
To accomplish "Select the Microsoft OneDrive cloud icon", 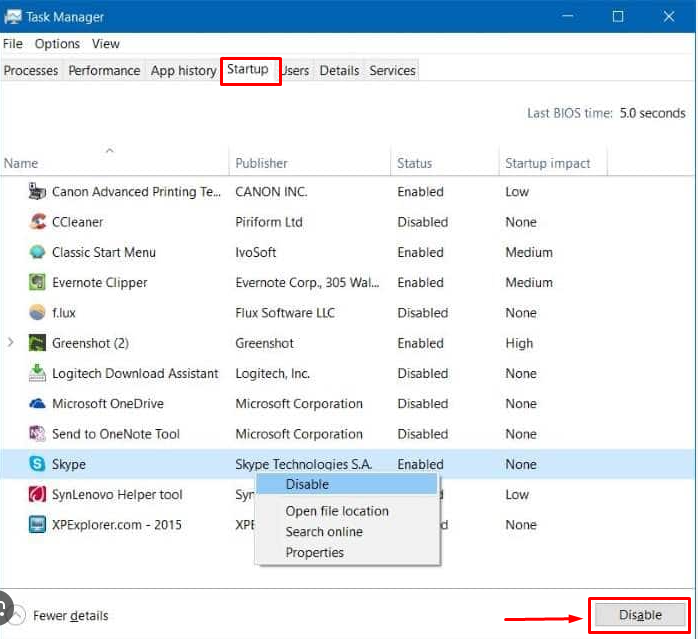I will pyautogui.click(x=37, y=404).
